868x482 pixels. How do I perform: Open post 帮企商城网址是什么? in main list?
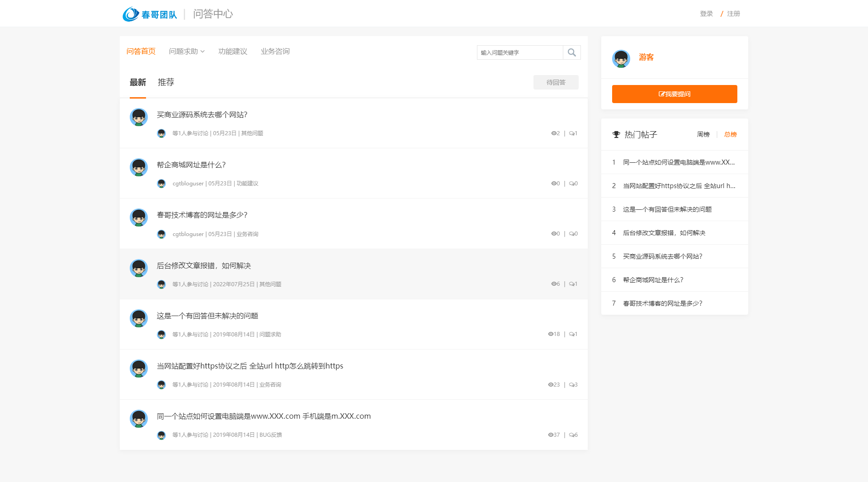coord(191,165)
